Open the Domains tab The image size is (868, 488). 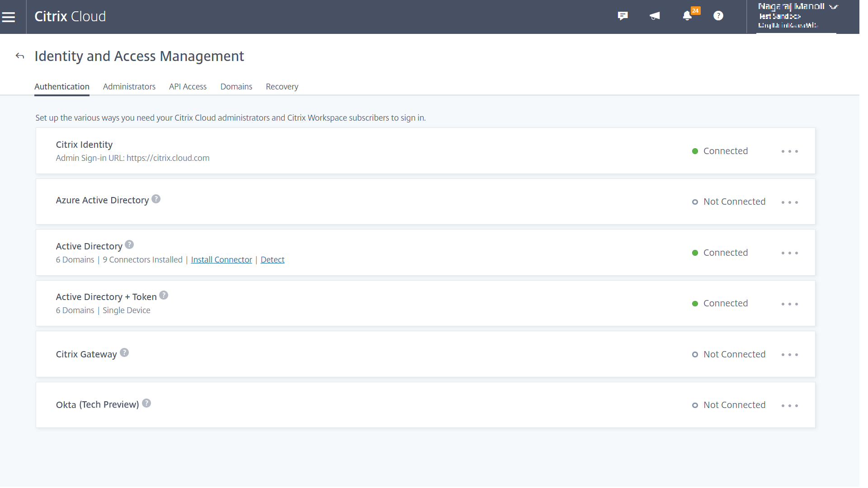[x=236, y=87]
